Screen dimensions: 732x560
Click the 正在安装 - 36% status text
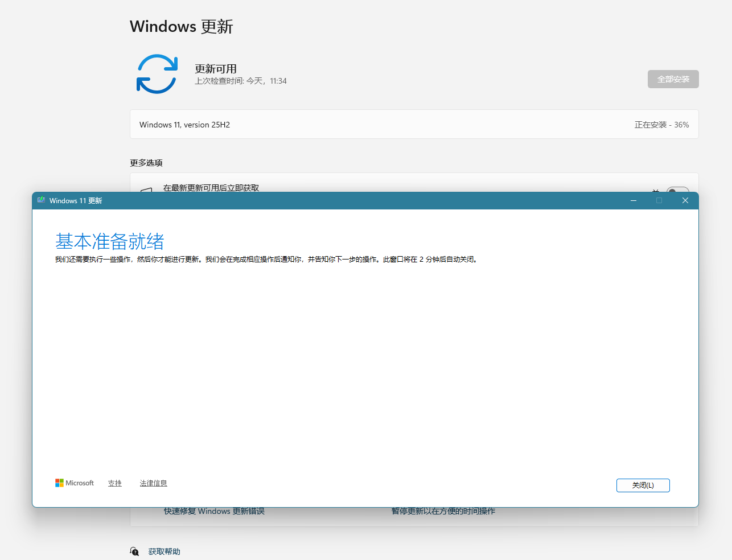coord(661,125)
